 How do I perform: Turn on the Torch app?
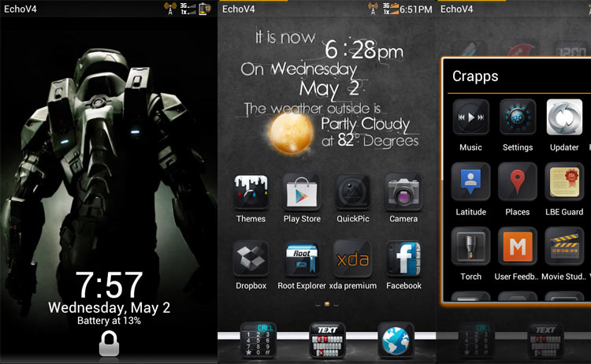pyautogui.click(x=470, y=246)
